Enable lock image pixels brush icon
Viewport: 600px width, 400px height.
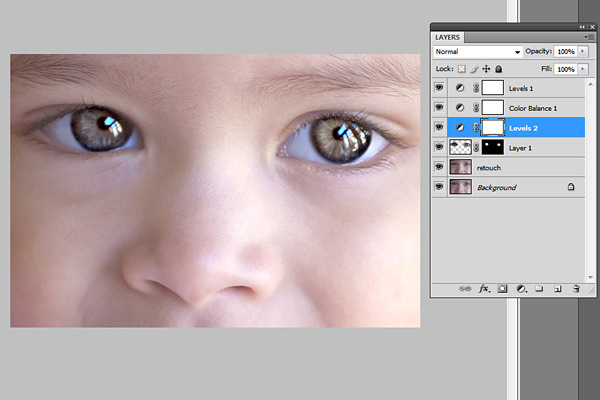[x=474, y=69]
